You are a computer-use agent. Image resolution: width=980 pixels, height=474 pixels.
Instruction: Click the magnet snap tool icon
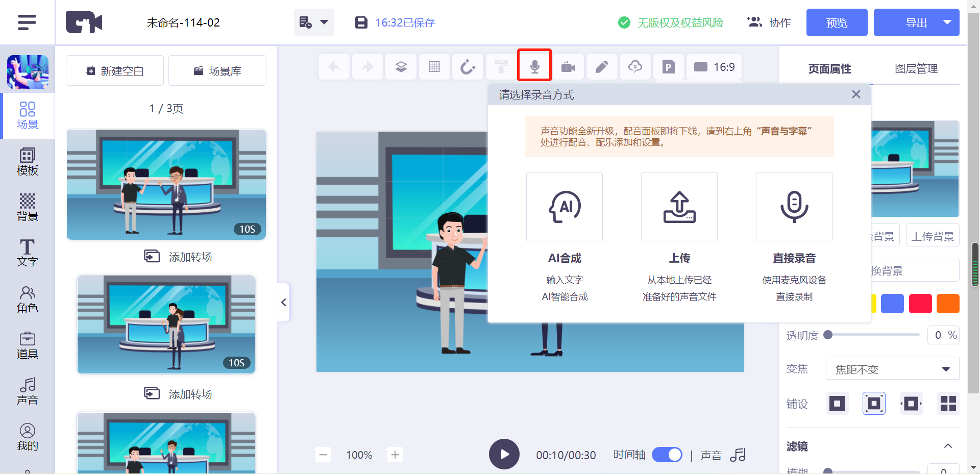pyautogui.click(x=468, y=67)
